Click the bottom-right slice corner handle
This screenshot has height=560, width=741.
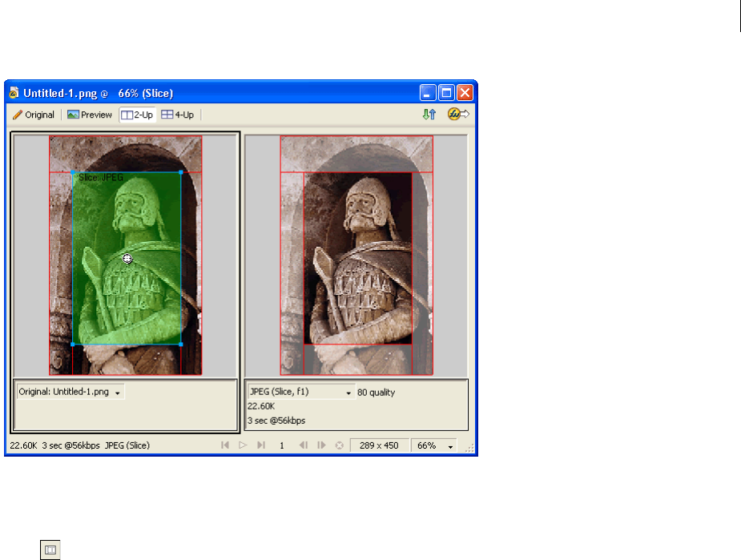pos(181,344)
